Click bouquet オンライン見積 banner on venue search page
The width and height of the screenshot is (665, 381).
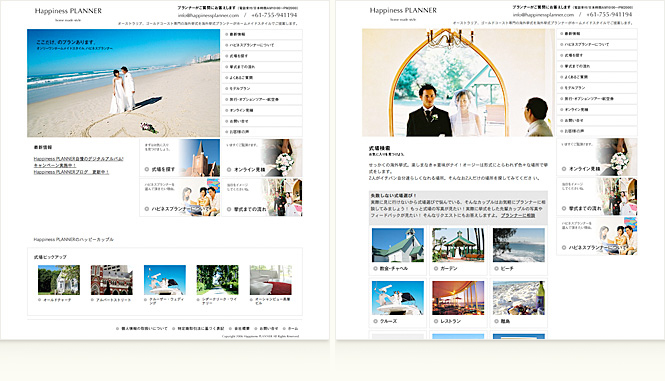point(597,157)
